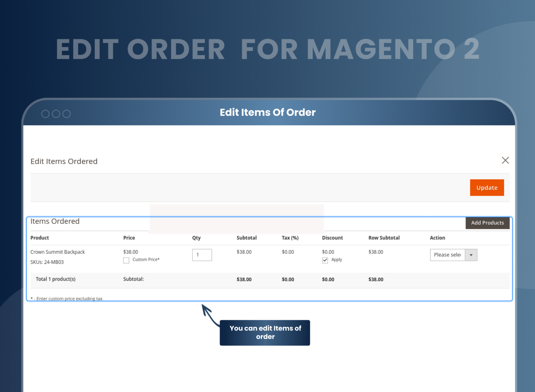Click the $38.00 product price value
535x392 pixels.
[130, 252]
